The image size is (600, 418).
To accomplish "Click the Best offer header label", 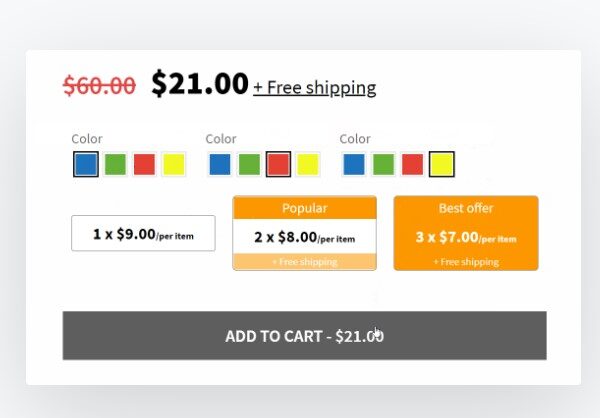I will (x=466, y=208).
